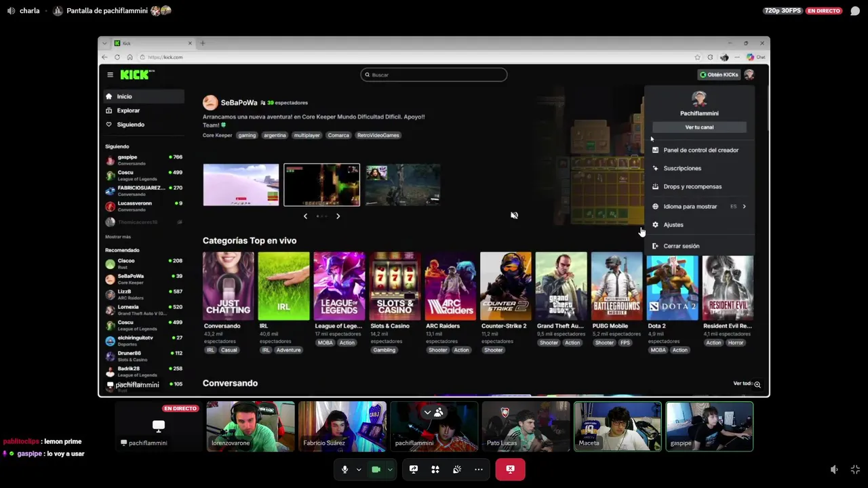
Task: Click the Buscar search field
Action: (434, 75)
